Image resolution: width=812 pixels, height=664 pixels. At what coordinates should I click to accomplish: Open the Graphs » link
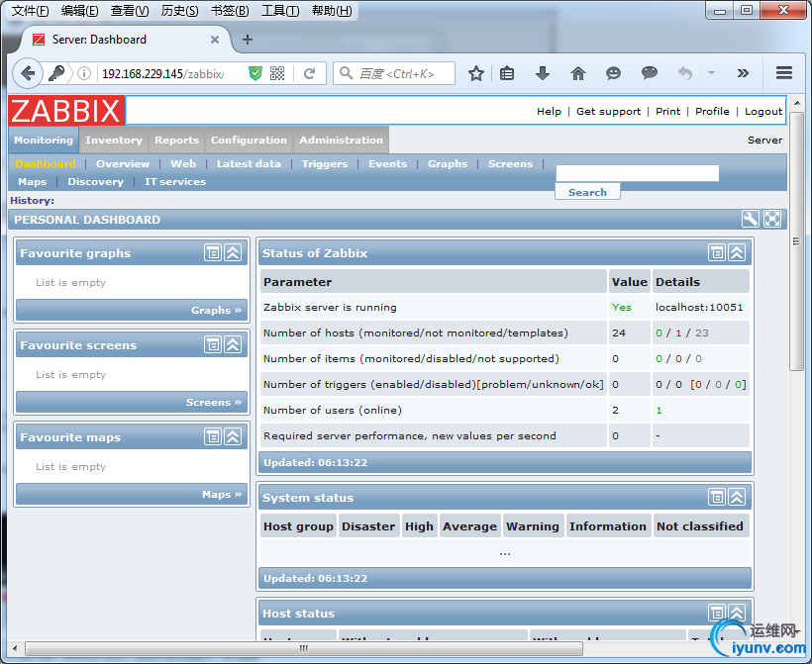(x=217, y=310)
